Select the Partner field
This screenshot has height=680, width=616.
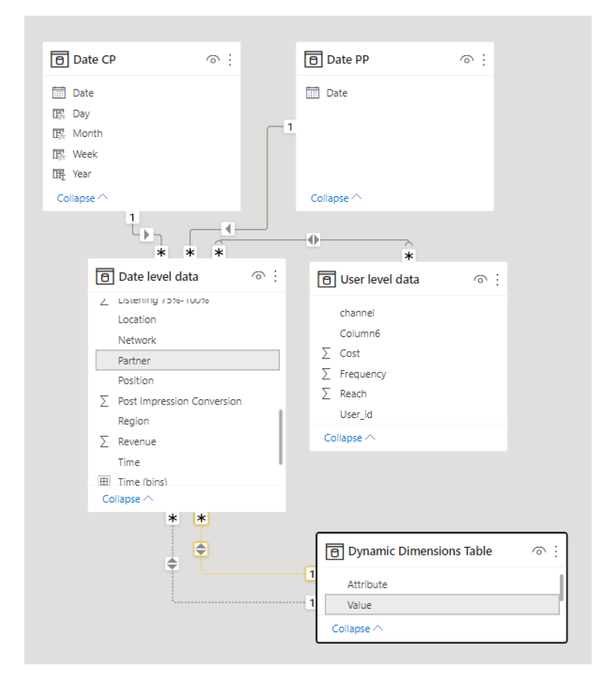188,361
